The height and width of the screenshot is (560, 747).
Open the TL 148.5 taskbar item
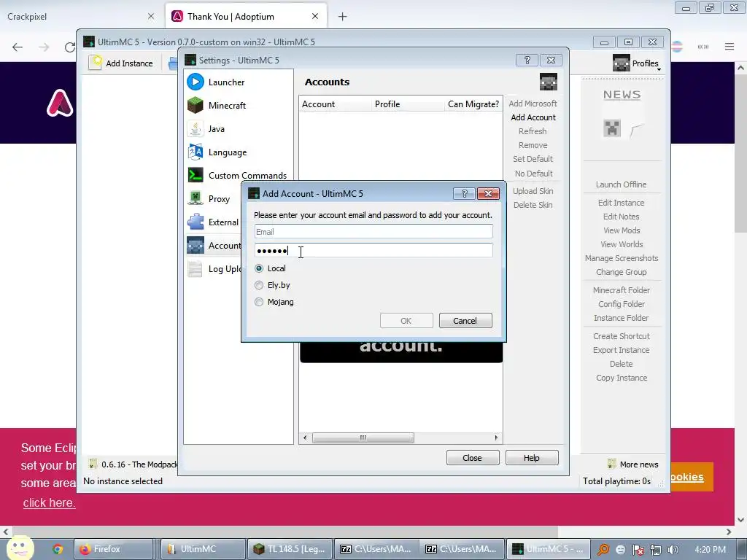click(289, 549)
